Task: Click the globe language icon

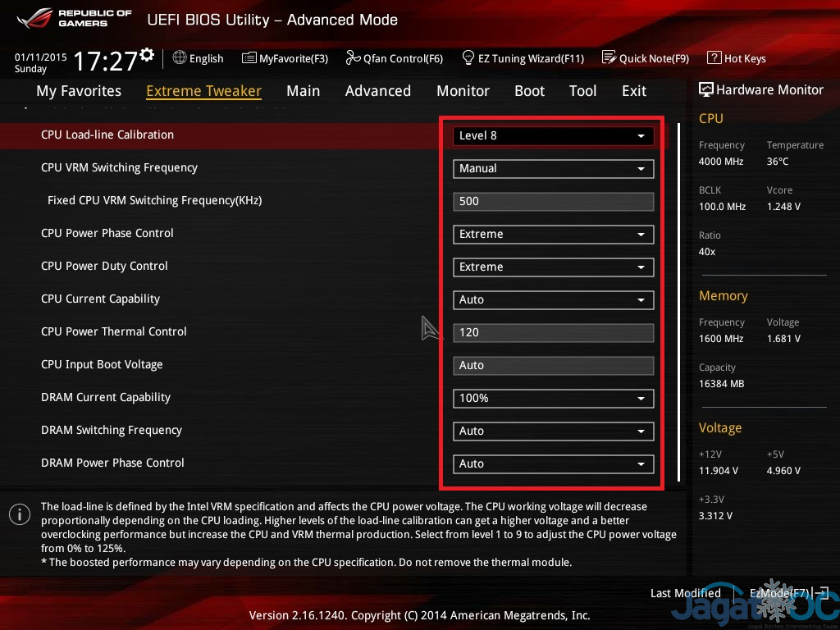Action: [180, 58]
